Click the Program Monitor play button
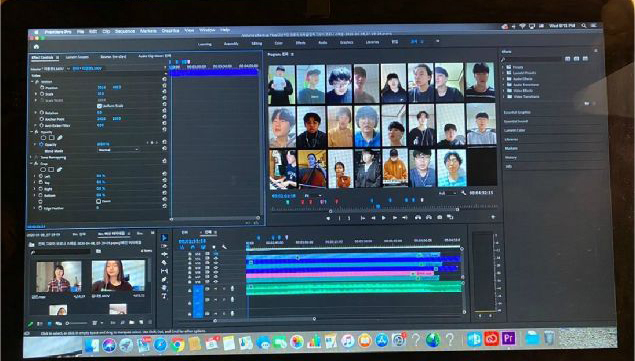Image resolution: width=635 pixels, height=361 pixels. 384,218
